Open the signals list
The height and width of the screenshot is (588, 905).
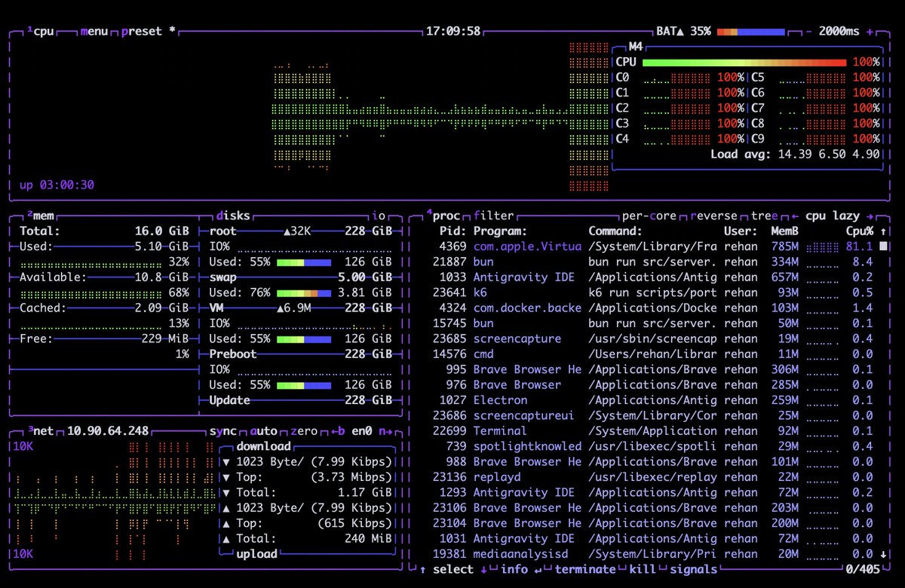point(693,569)
